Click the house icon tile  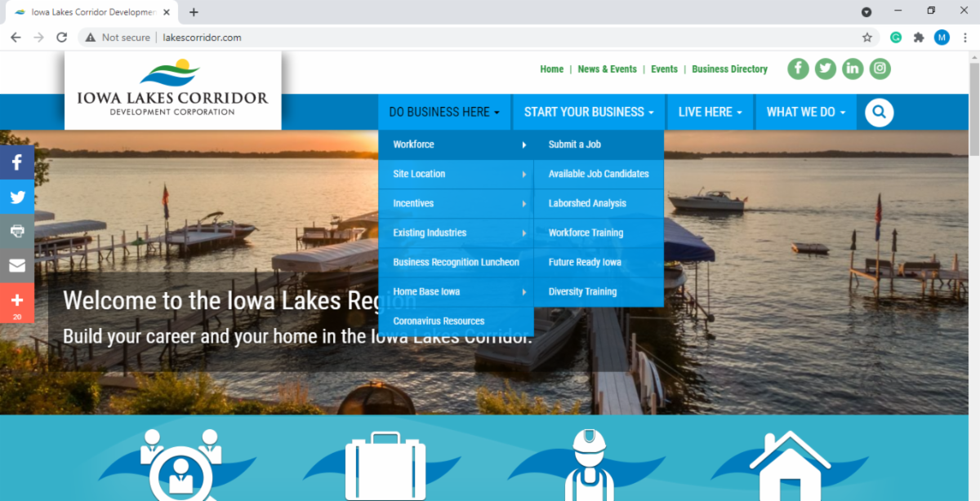(x=790, y=463)
